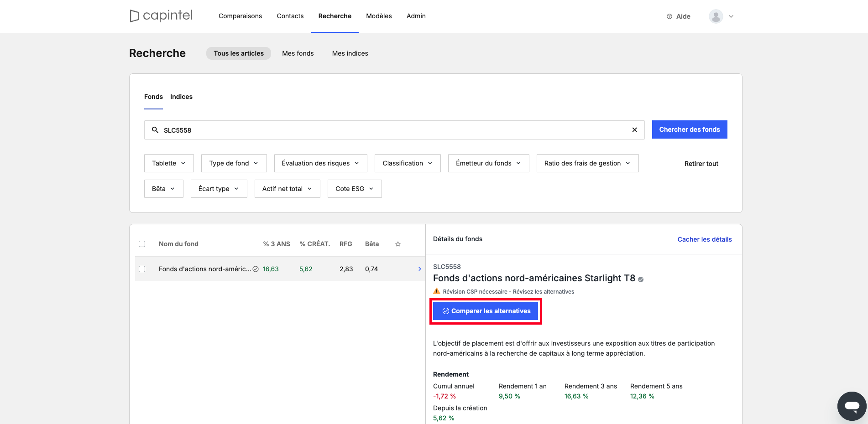This screenshot has width=868, height=424.
Task: Click the capintel logo
Action: (161, 16)
